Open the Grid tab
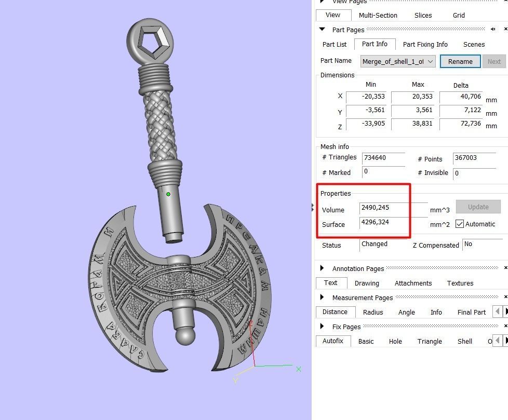This screenshot has height=420, width=508. point(459,15)
